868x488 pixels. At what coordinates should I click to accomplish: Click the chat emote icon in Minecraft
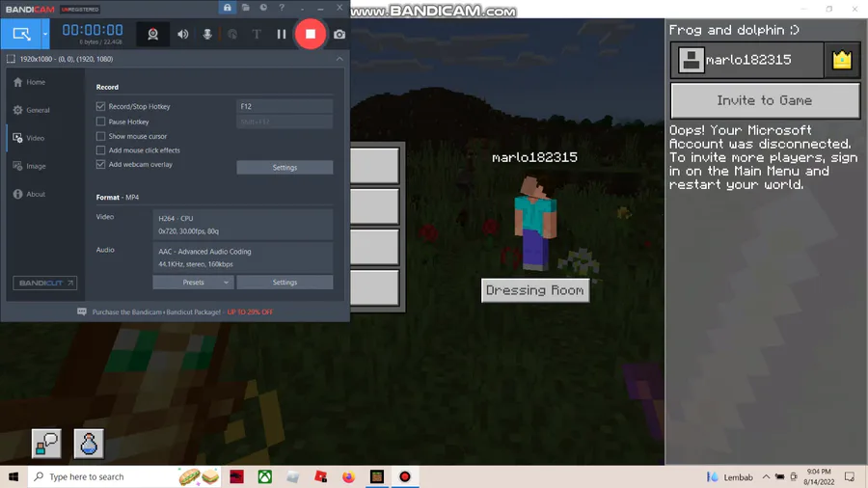pyautogui.click(x=46, y=444)
